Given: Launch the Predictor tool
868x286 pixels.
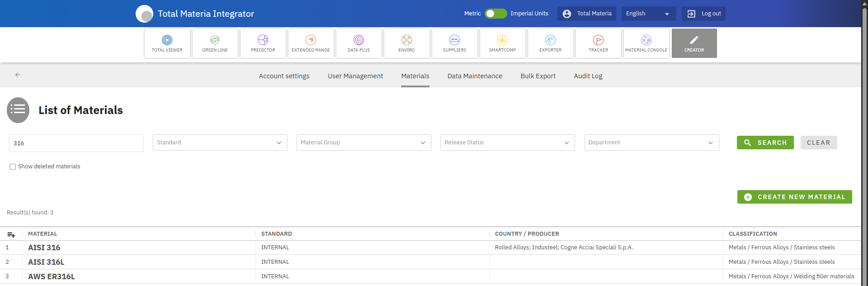Looking at the screenshot, I should click(263, 43).
